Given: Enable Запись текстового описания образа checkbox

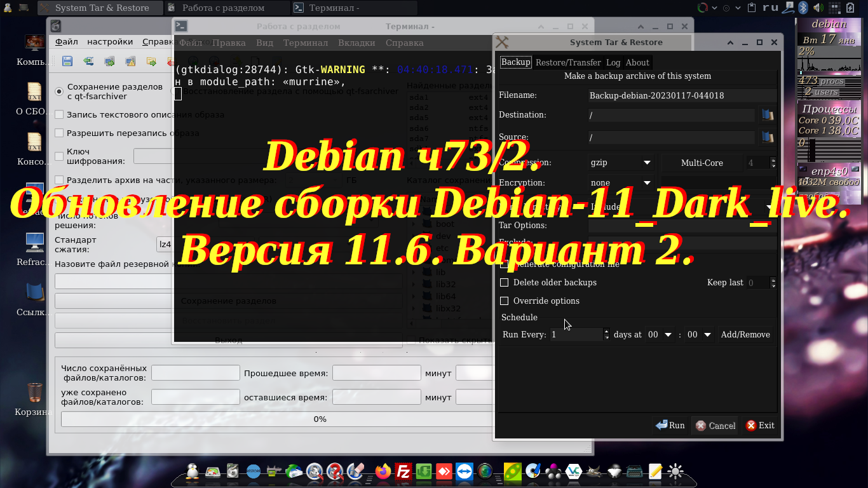Looking at the screenshot, I should [x=59, y=115].
